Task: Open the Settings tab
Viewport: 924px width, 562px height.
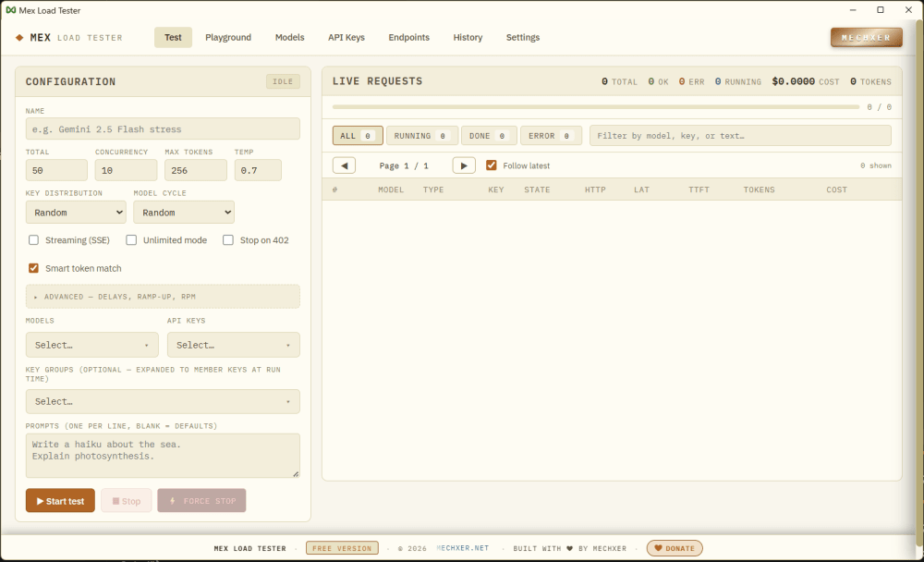Action: [523, 37]
